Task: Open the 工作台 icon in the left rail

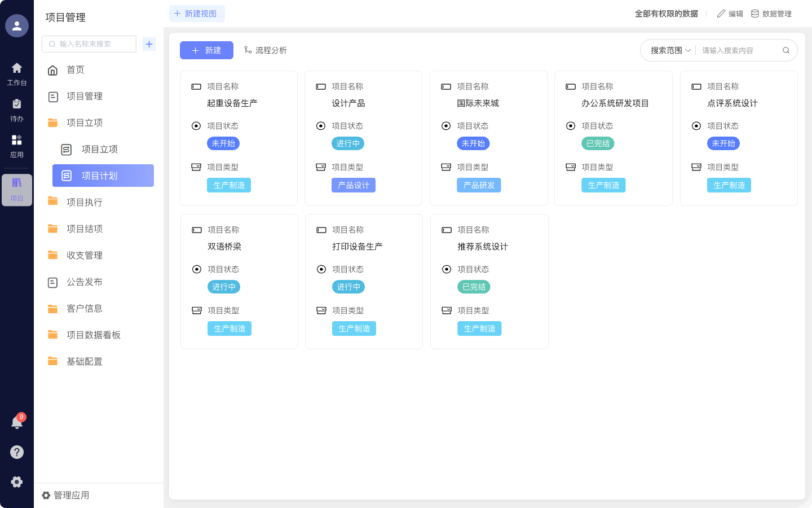Action: coord(17,72)
